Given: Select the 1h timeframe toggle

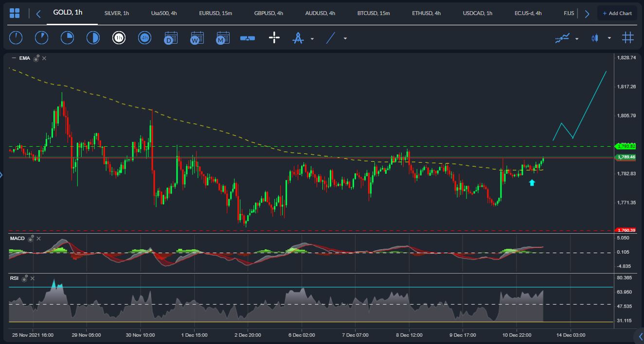Looking at the screenshot, I should tap(119, 37).
